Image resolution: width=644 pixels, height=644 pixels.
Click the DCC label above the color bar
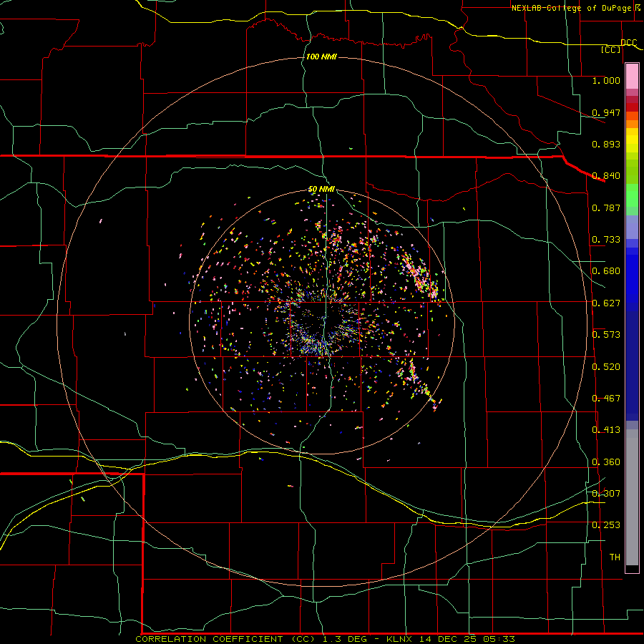click(629, 42)
